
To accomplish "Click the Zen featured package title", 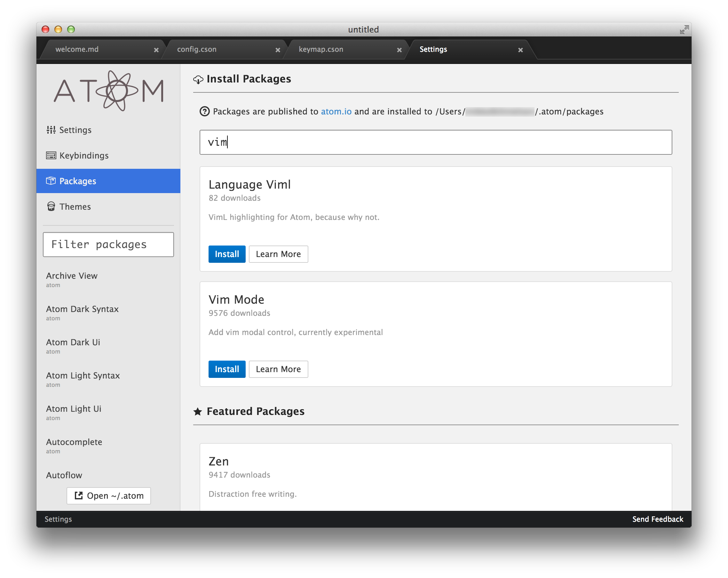I will (x=219, y=461).
